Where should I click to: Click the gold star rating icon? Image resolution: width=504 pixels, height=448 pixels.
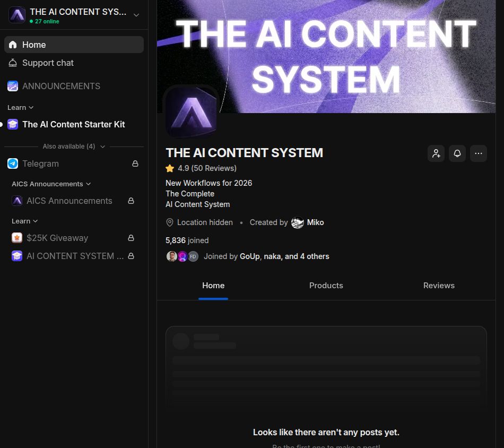(x=170, y=168)
